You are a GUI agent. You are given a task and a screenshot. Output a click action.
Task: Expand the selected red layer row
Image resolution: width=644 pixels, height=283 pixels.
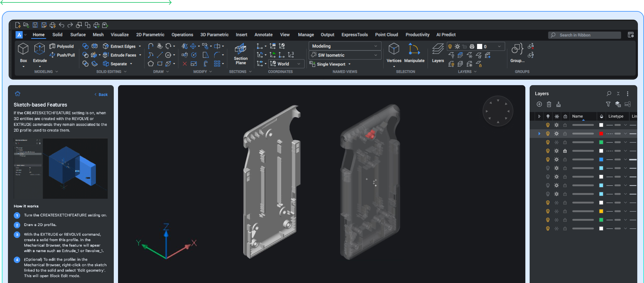(539, 134)
